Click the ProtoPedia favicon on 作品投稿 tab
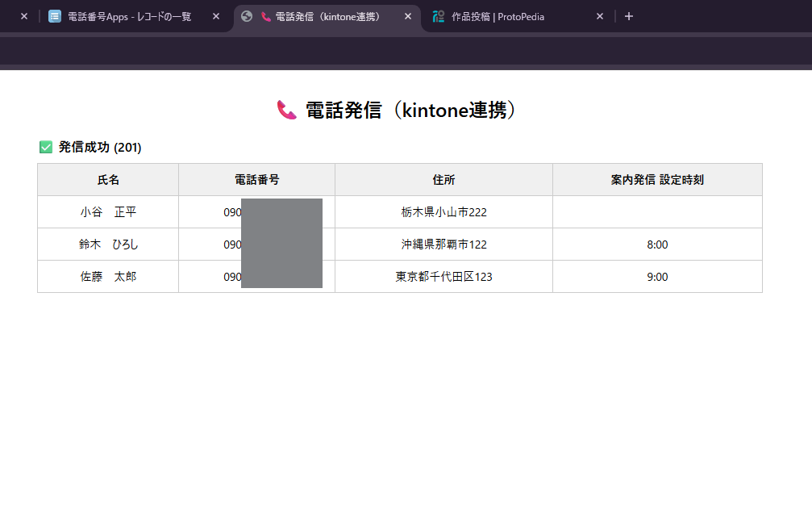The width and height of the screenshot is (812, 510). [x=439, y=16]
